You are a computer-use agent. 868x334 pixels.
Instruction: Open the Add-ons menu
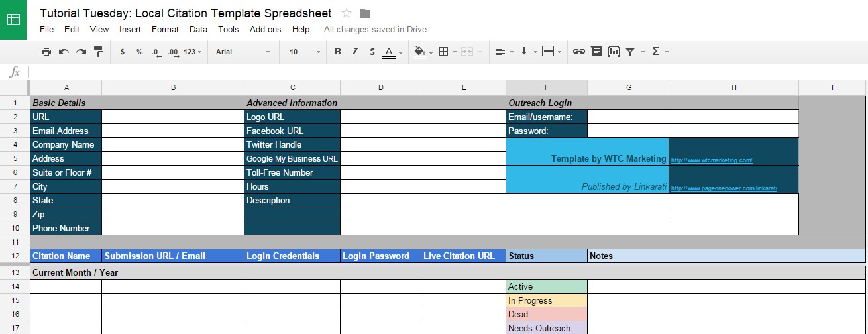[x=265, y=29]
